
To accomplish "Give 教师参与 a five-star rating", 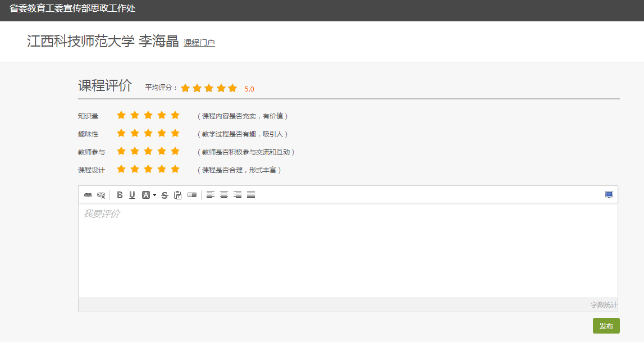I will (175, 151).
